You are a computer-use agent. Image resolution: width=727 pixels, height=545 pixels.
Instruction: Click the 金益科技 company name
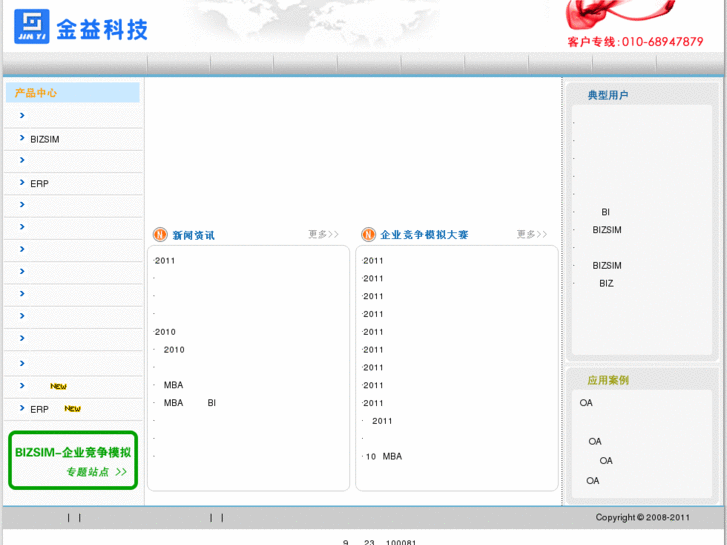click(x=102, y=30)
